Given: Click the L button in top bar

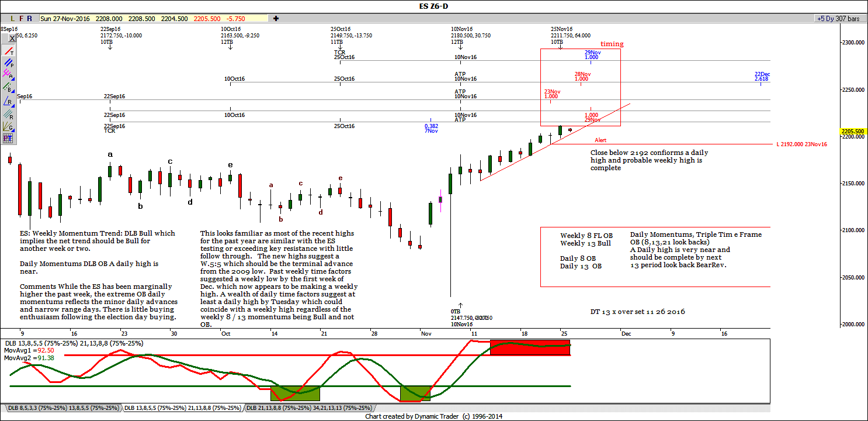Looking at the screenshot, I should pyautogui.click(x=12, y=19).
